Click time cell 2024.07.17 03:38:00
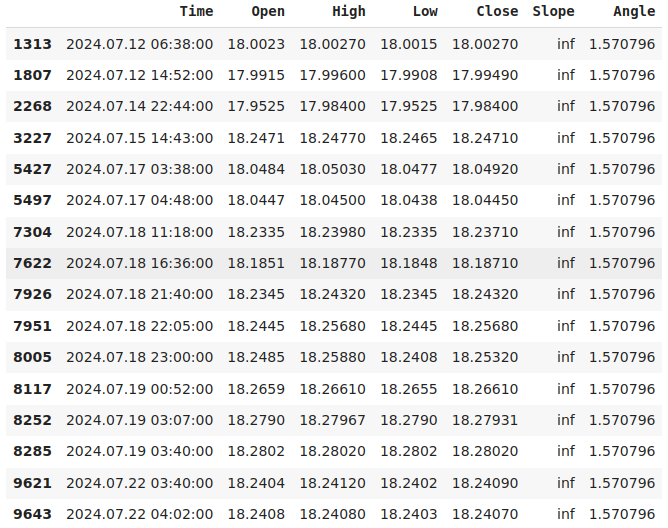Image resolution: width=668 pixels, height=528 pixels. (x=139, y=169)
